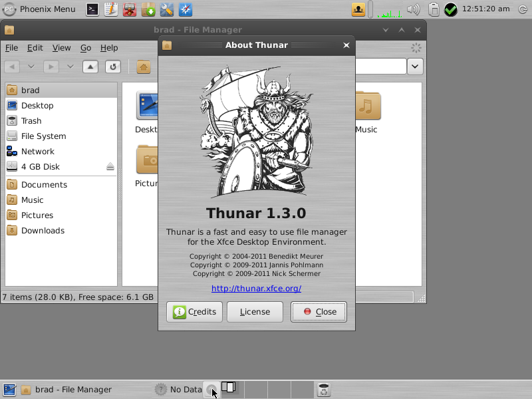This screenshot has width=532, height=399.
Task: Open Downloads bookmark in the side pane
Action: 61,230
